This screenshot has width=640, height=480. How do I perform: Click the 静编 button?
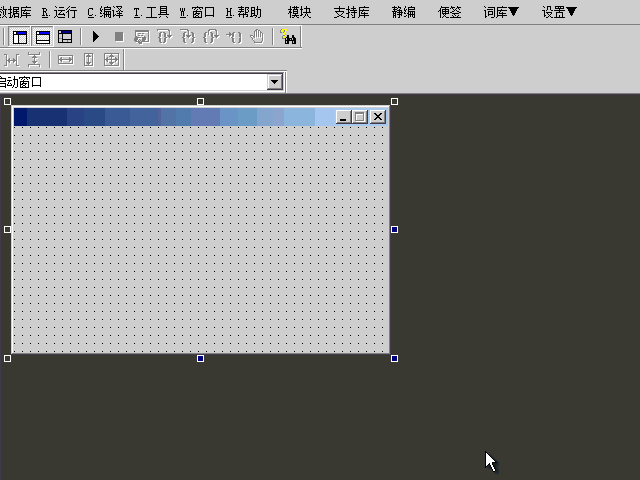point(403,12)
